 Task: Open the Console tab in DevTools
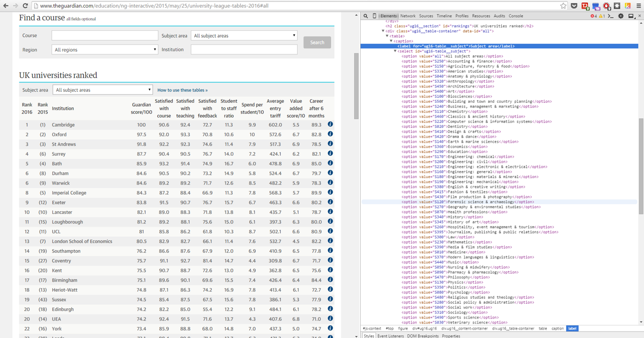click(516, 16)
